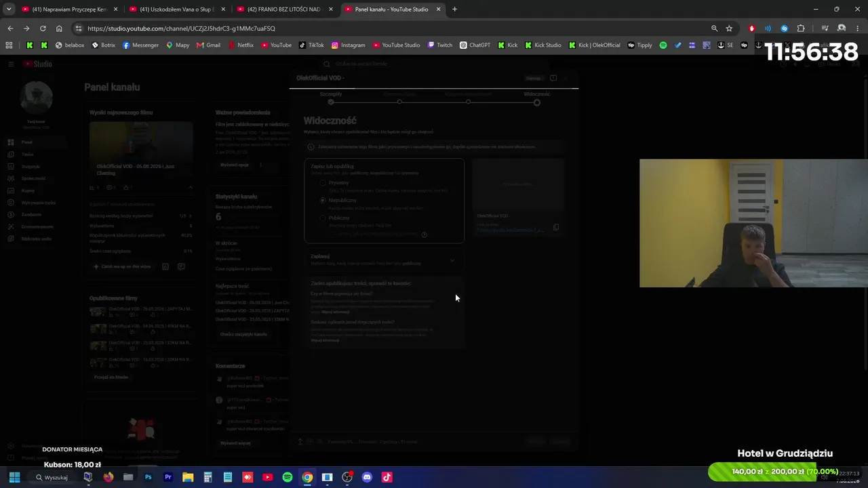Click the Wyświetl opcje button on dashboard
This screenshot has height=488, width=868.
click(x=235, y=165)
